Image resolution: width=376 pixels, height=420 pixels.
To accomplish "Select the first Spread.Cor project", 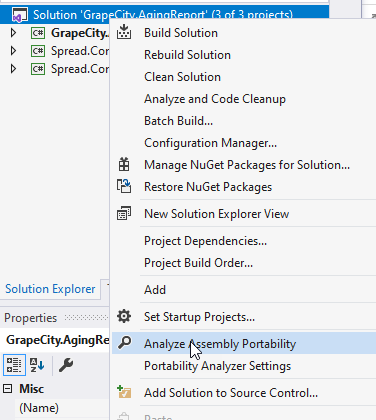I will 80,51.
